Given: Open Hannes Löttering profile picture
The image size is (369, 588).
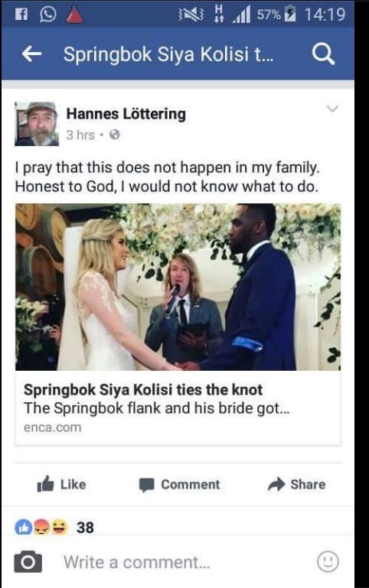Looking at the screenshot, I should coord(37,124).
